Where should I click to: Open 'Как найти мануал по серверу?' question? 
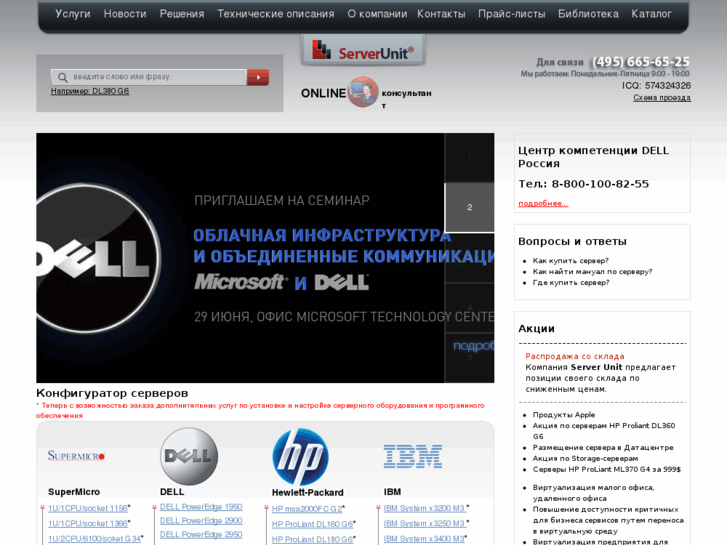coord(592,271)
